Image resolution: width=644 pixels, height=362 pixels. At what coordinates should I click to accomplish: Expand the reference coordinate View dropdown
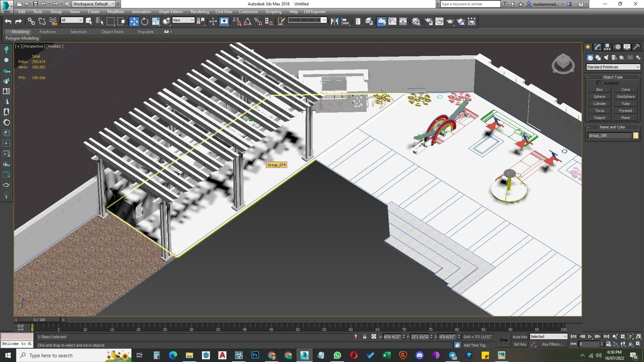click(183, 20)
